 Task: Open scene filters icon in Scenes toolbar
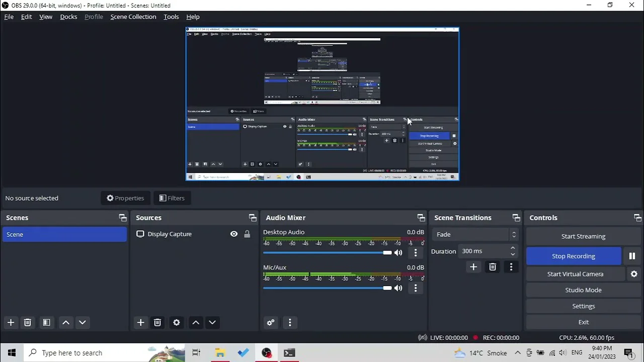(46, 322)
